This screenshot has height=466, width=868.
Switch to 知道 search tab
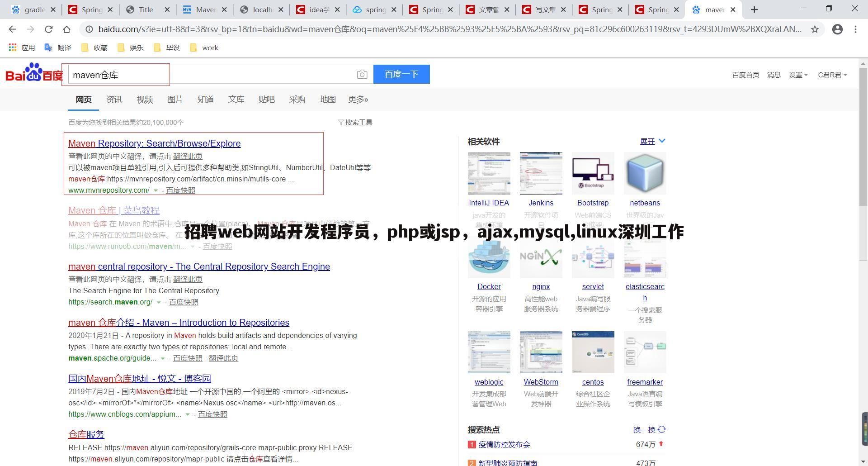(x=206, y=100)
